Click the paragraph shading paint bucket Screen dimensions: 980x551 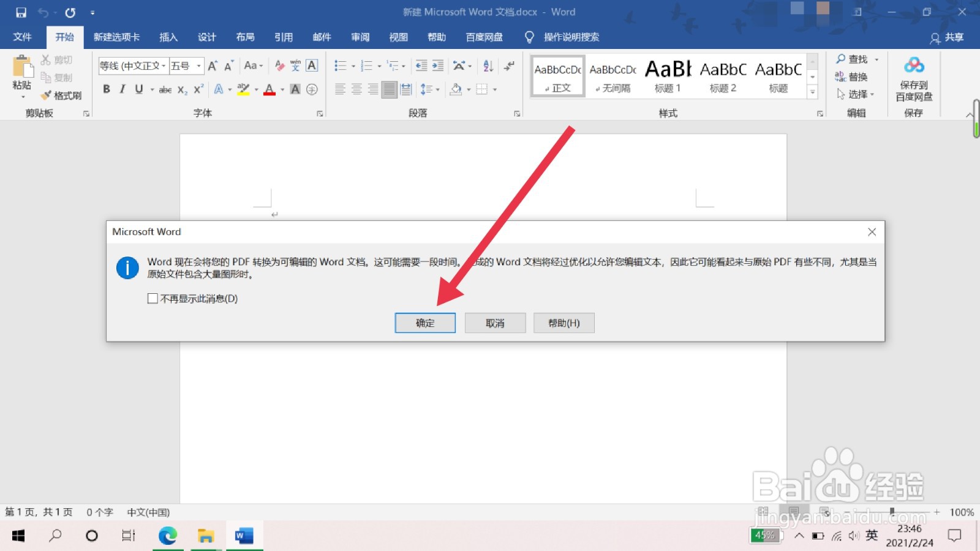(x=456, y=89)
